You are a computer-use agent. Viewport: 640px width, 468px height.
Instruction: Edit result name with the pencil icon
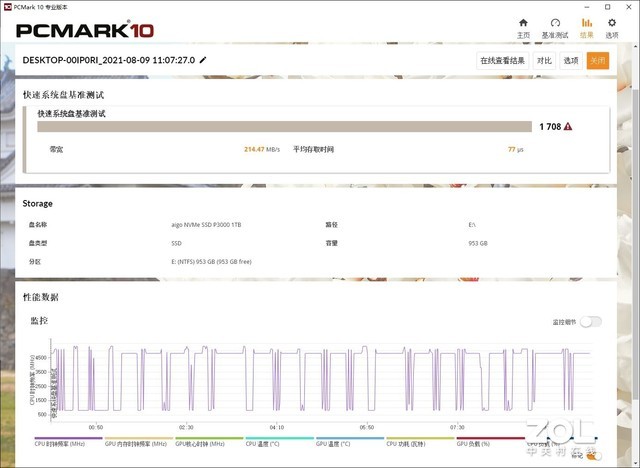(203, 60)
